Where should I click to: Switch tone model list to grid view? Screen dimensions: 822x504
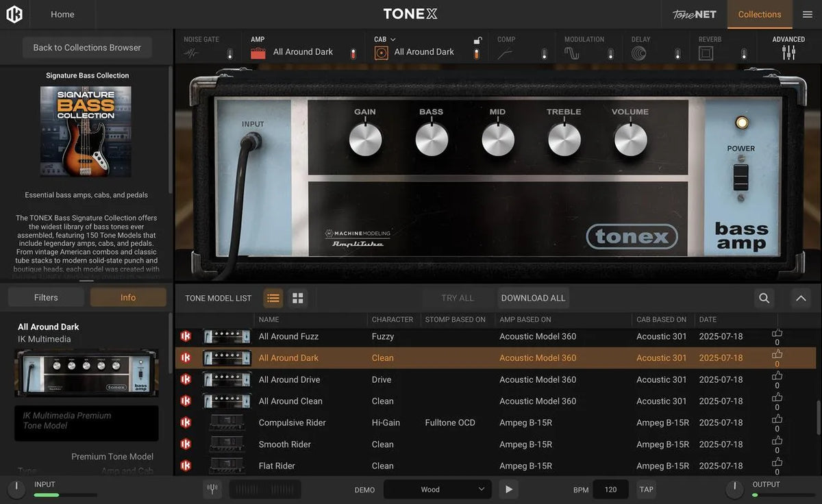[297, 298]
